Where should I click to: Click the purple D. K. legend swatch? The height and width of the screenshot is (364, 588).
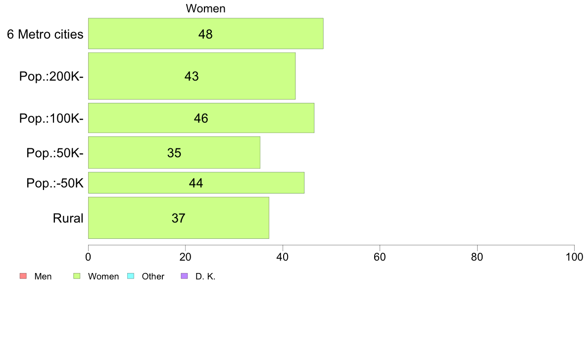pos(184,276)
